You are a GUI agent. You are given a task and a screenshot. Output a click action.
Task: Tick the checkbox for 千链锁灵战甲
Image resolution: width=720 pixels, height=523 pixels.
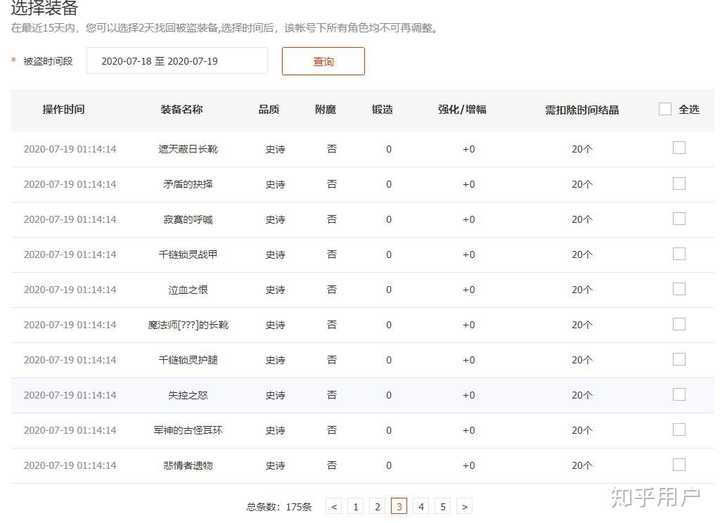point(679,253)
